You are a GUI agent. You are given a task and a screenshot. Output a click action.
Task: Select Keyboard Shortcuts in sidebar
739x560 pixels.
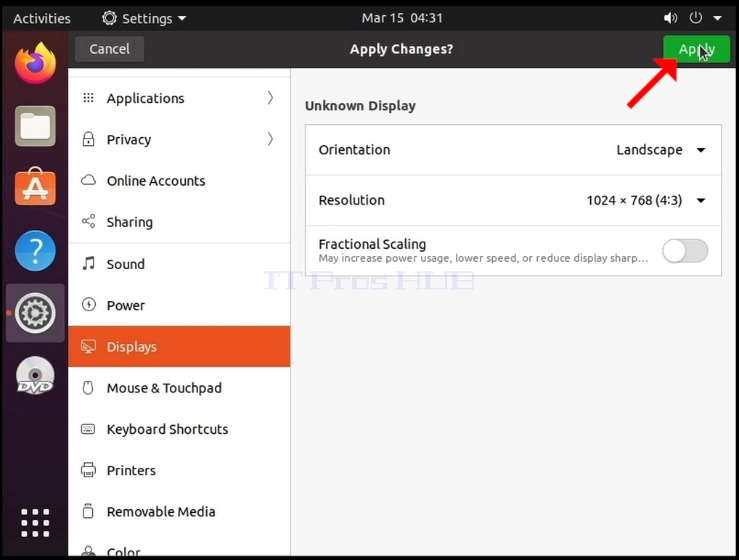click(x=179, y=429)
